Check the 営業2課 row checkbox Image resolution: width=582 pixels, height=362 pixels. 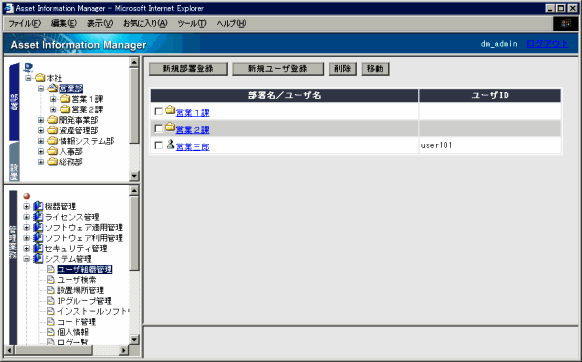(158, 128)
